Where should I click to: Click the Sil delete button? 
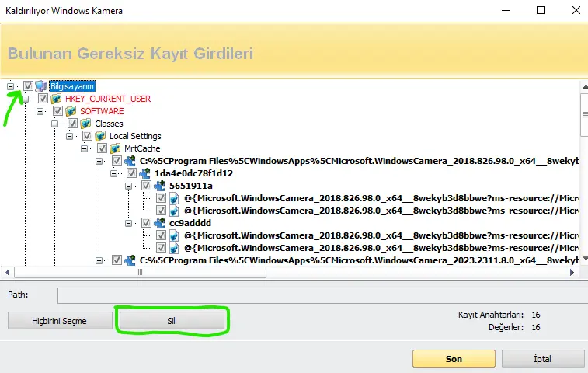click(x=172, y=321)
